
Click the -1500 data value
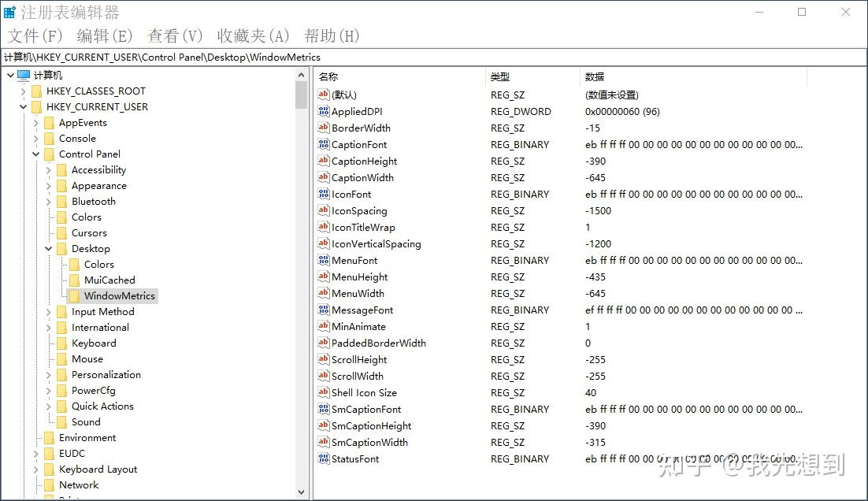click(x=599, y=211)
